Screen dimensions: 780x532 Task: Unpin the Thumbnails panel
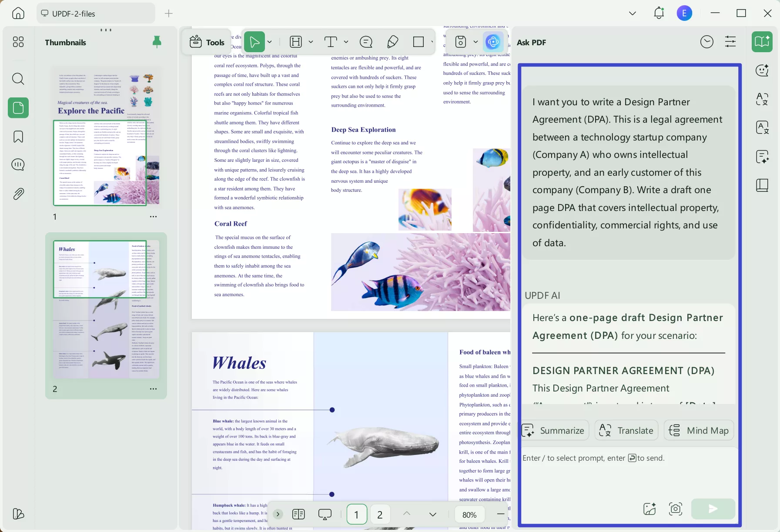tap(157, 42)
